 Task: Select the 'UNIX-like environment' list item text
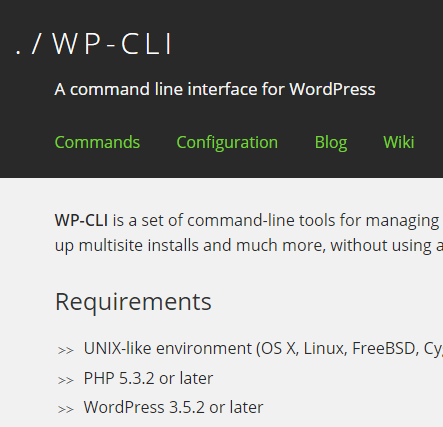point(168,349)
